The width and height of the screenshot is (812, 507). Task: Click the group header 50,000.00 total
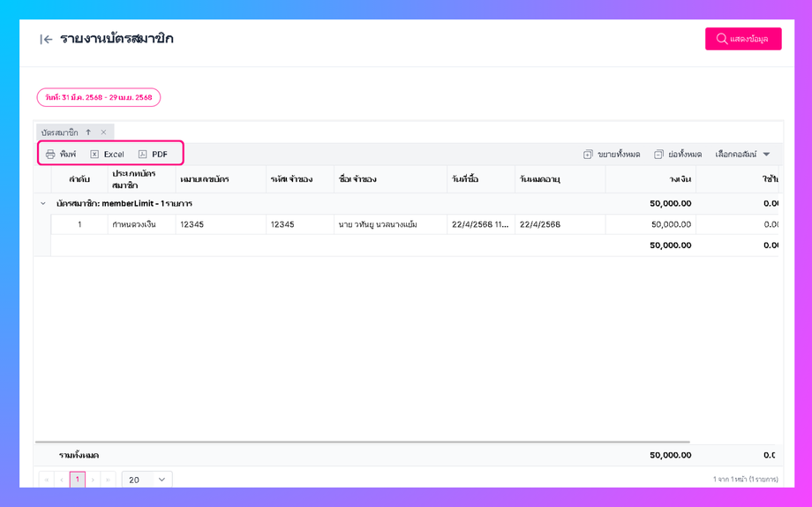pyautogui.click(x=670, y=204)
